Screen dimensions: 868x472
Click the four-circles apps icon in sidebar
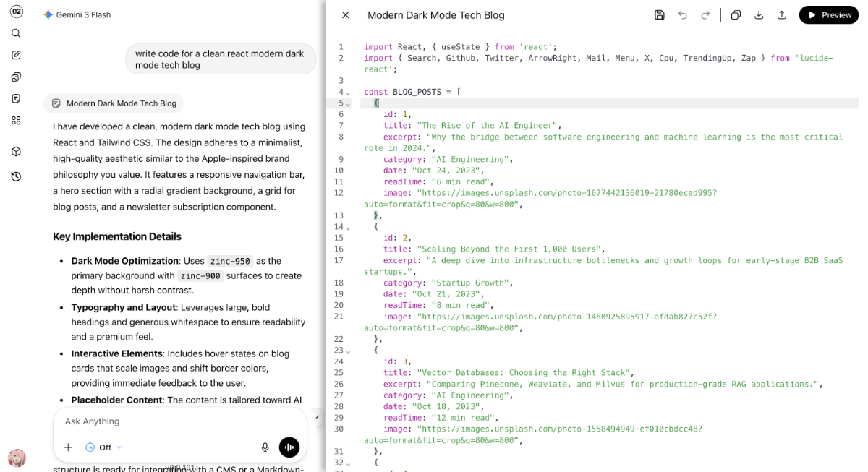coord(16,121)
